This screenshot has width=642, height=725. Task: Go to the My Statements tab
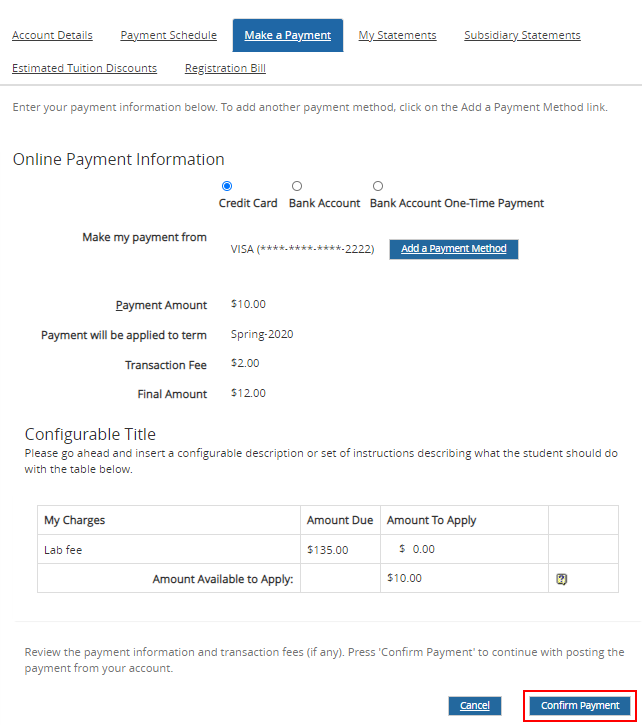click(397, 35)
